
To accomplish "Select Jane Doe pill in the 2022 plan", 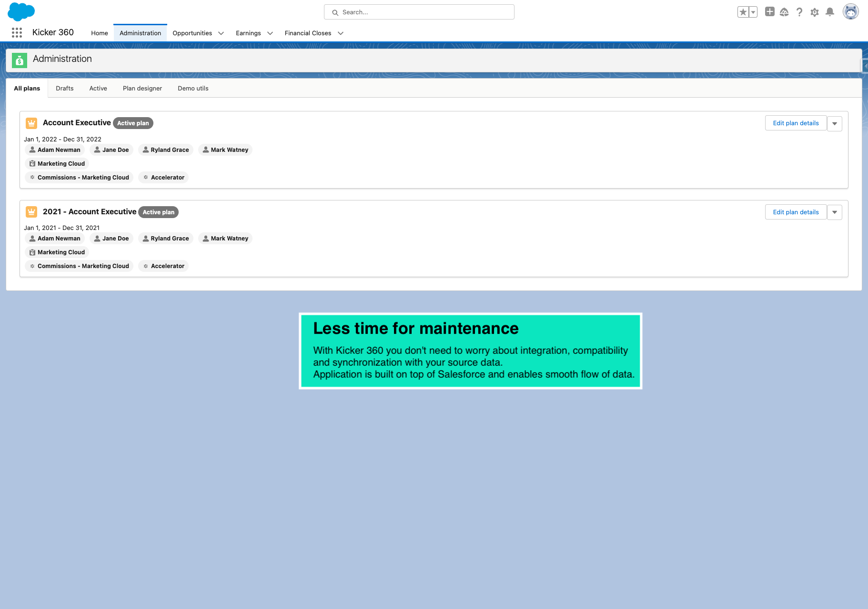I will (111, 150).
